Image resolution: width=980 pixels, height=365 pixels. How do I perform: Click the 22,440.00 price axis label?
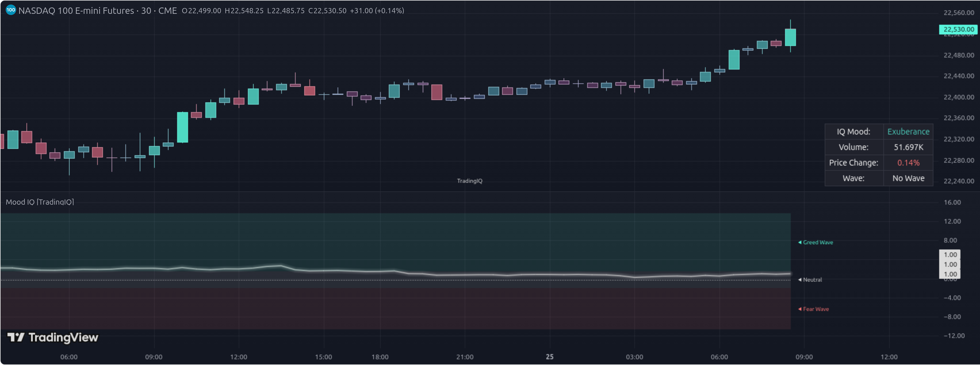[959, 76]
